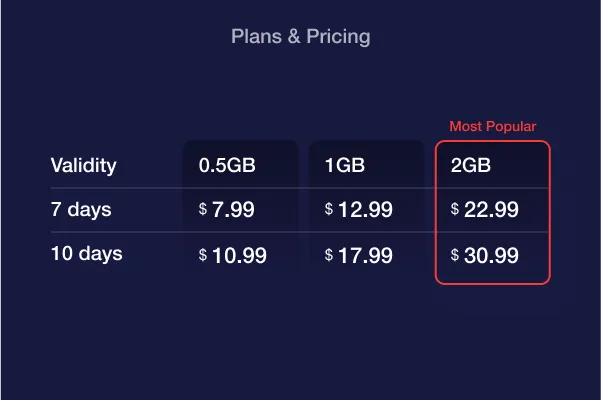This screenshot has width=601, height=400.
Task: Select the 1GB plan header
Action: [x=345, y=166]
